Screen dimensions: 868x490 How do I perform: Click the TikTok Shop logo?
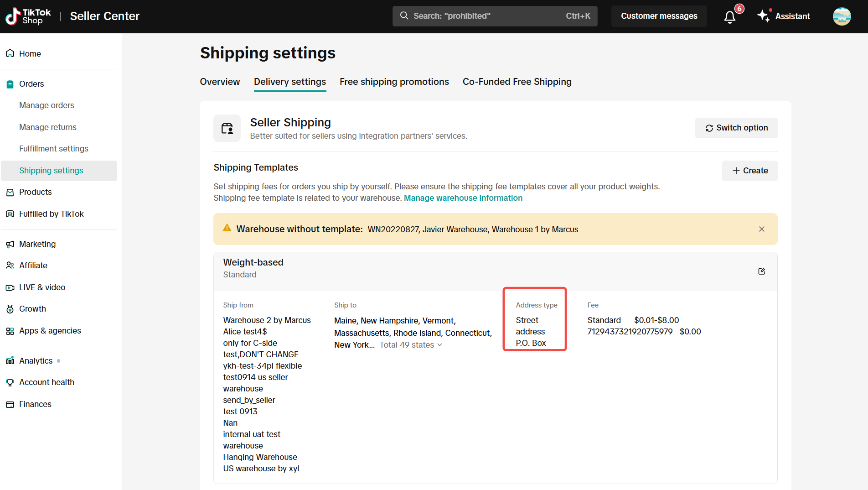(x=28, y=16)
